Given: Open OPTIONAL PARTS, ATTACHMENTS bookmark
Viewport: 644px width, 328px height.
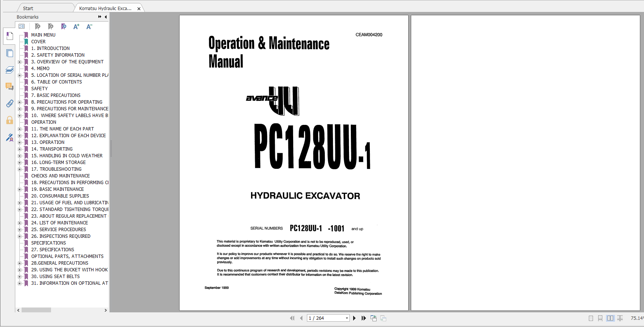Looking at the screenshot, I should (x=67, y=256).
